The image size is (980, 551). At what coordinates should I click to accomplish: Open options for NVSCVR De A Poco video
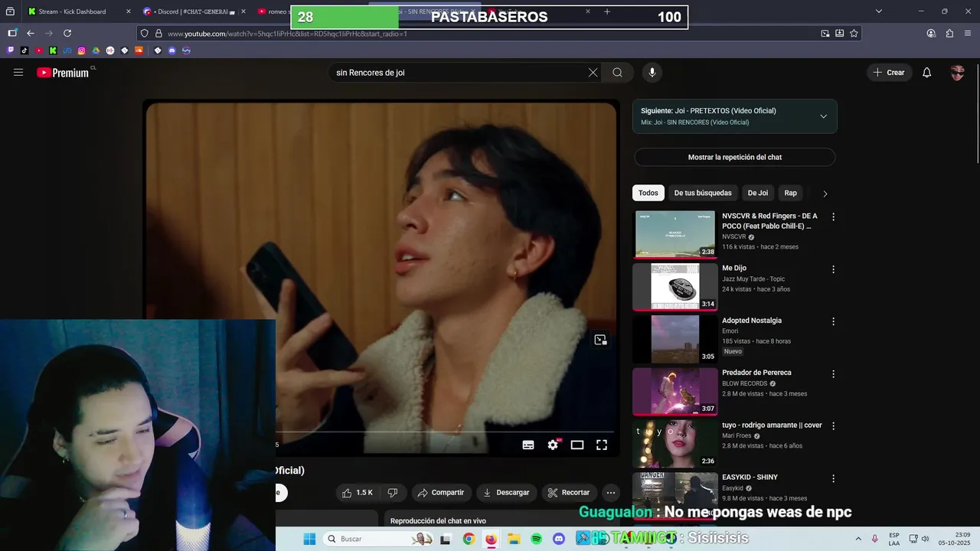(x=834, y=217)
